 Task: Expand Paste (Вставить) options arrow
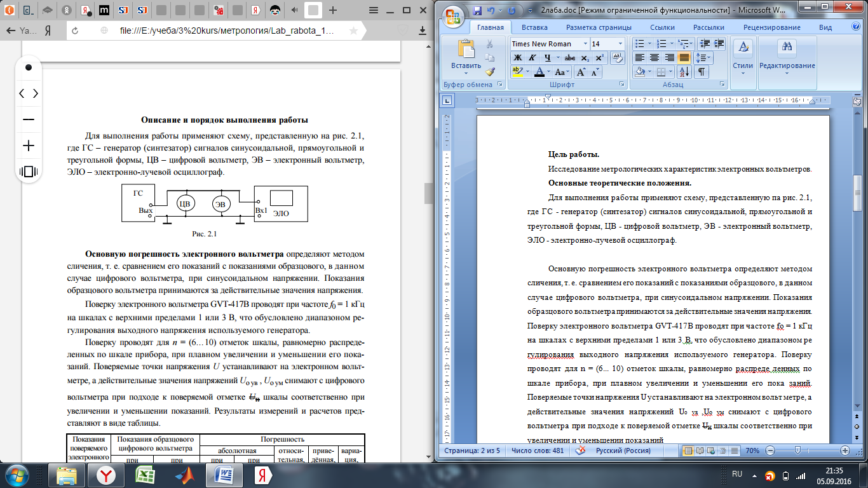pos(466,72)
